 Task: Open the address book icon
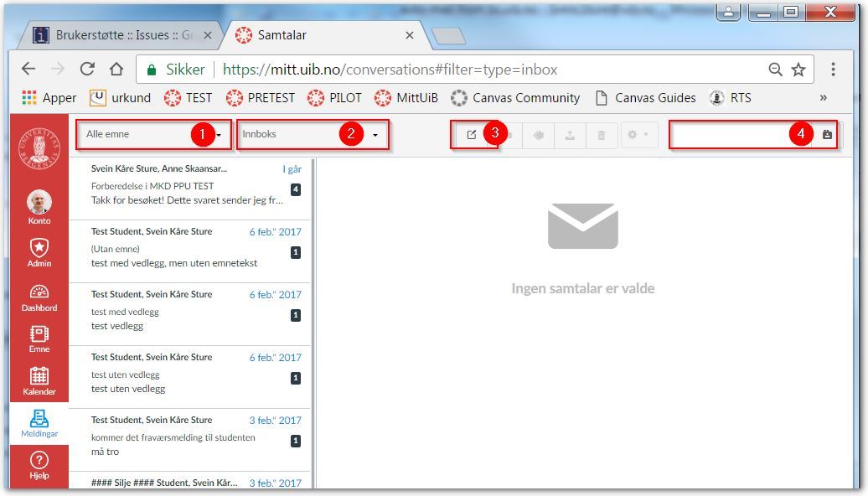827,135
